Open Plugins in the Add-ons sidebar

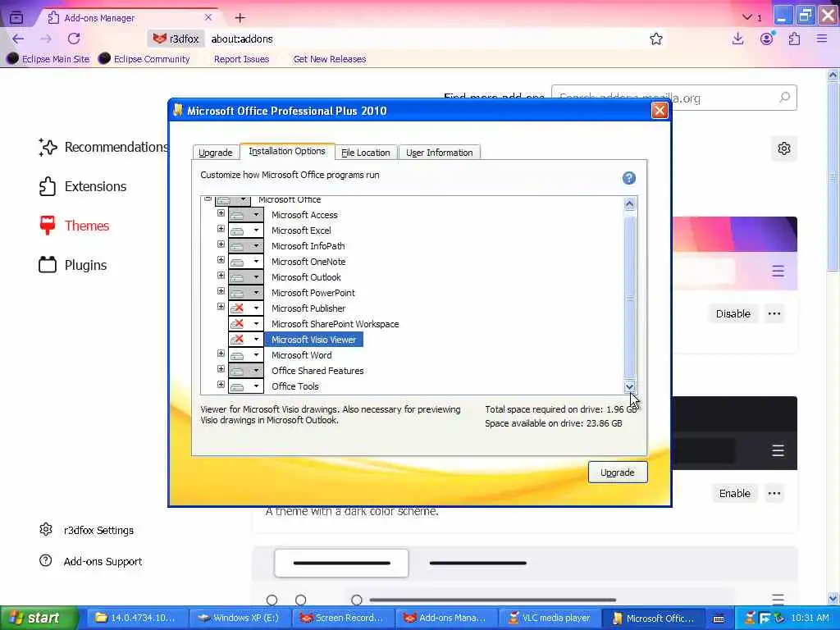(x=73, y=265)
